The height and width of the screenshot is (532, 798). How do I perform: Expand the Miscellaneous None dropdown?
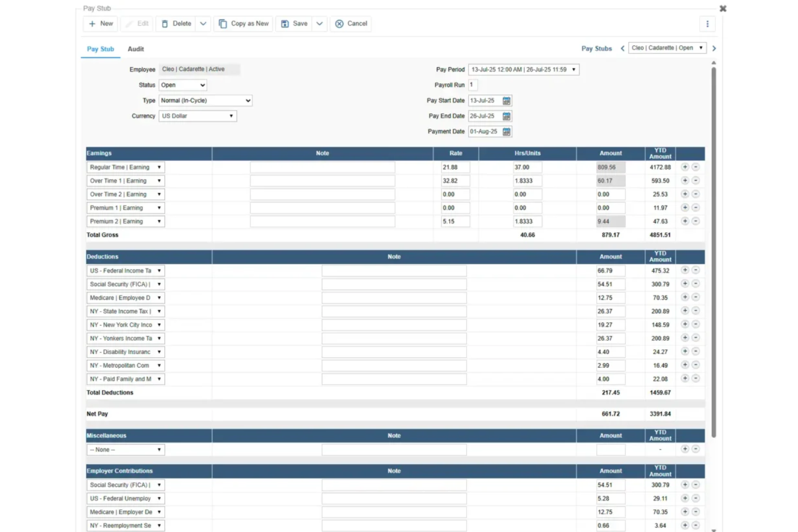point(125,449)
